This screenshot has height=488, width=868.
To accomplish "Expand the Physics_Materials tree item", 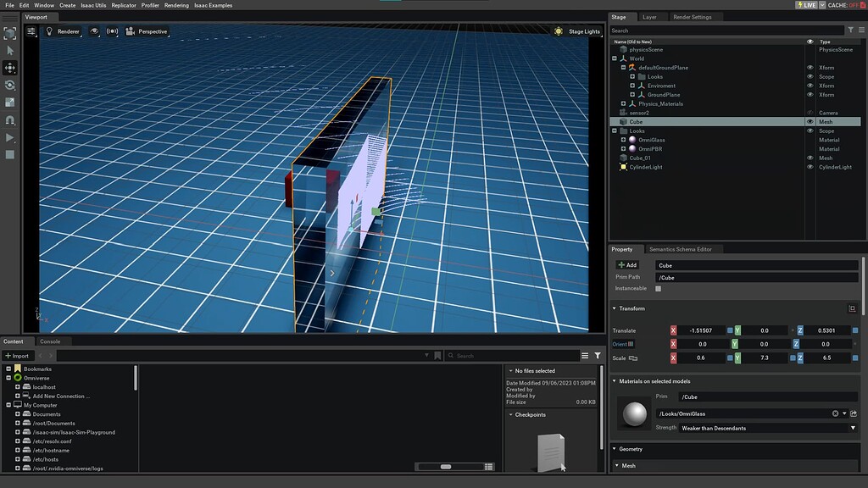I will coord(622,103).
